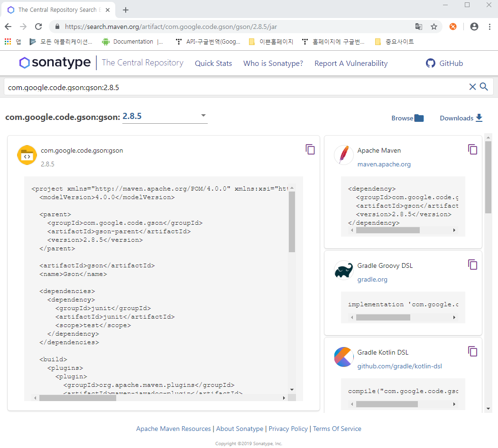Click the Downloads arrow icon

click(479, 118)
